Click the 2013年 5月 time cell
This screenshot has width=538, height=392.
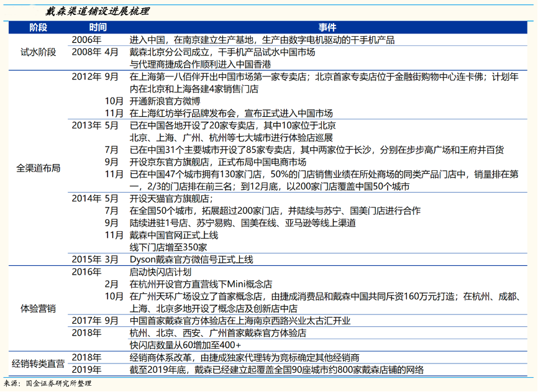coord(95,125)
